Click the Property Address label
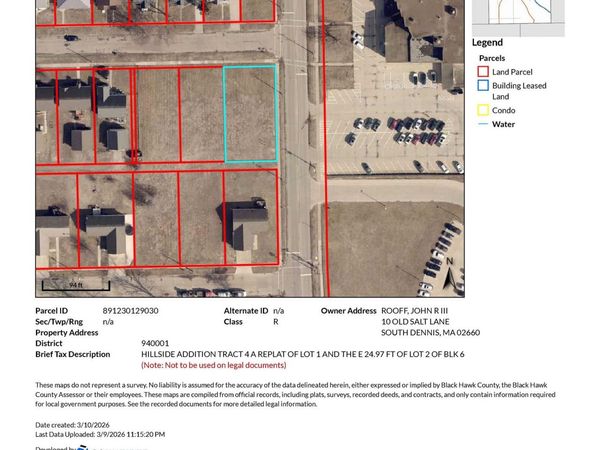 pos(67,333)
